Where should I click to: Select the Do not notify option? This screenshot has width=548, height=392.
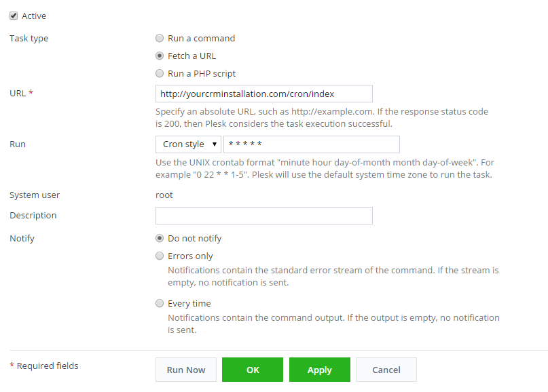pyautogui.click(x=160, y=239)
